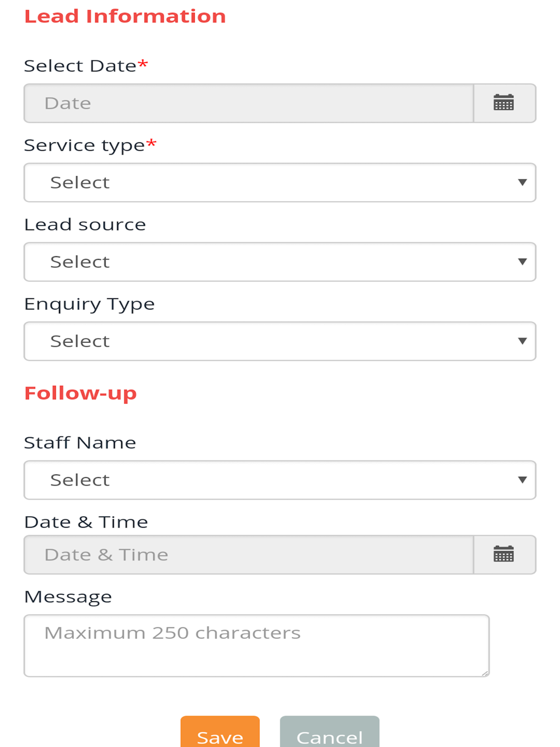Cancel the lead form

329,734
